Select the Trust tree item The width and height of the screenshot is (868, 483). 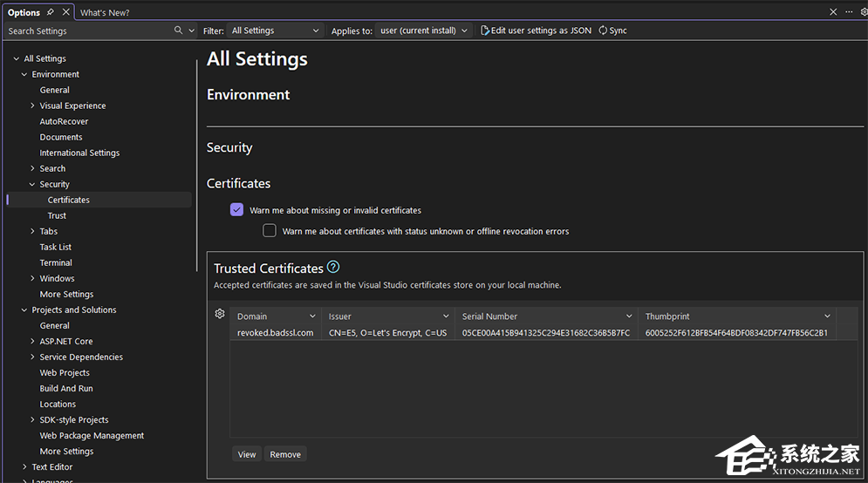pos(57,215)
